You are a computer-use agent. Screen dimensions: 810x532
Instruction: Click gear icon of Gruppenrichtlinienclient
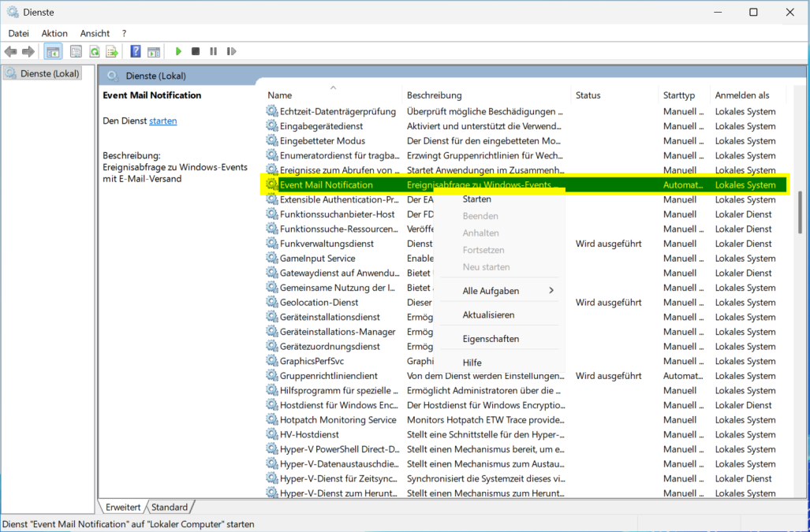point(272,376)
